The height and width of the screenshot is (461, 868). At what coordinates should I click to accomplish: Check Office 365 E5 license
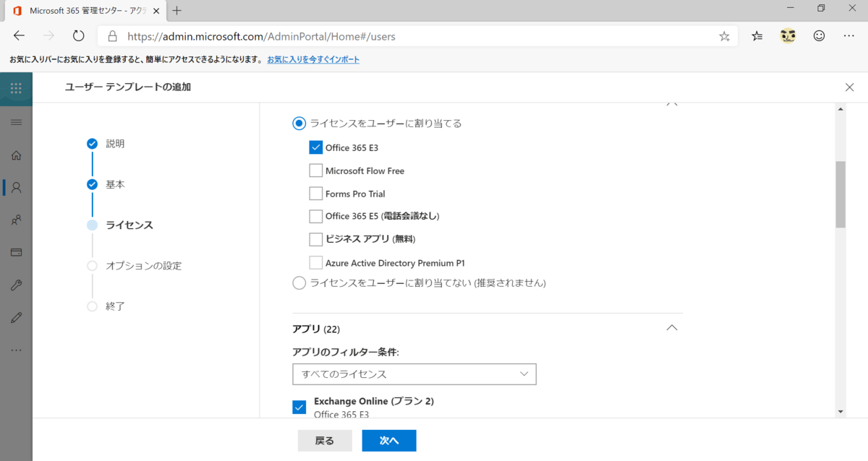pyautogui.click(x=315, y=216)
